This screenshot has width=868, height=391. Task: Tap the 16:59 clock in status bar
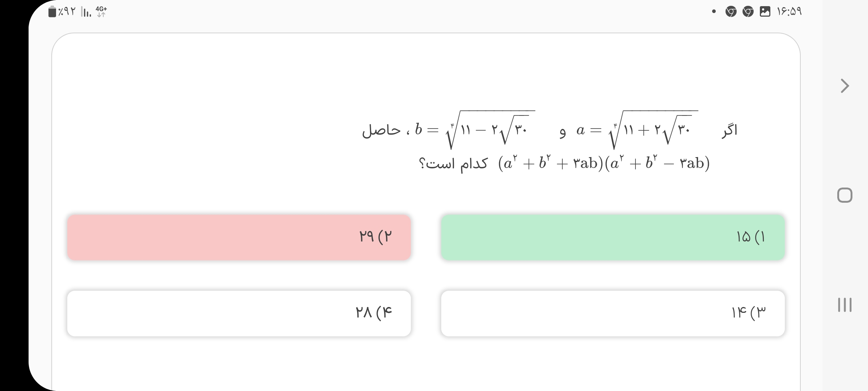[789, 12]
